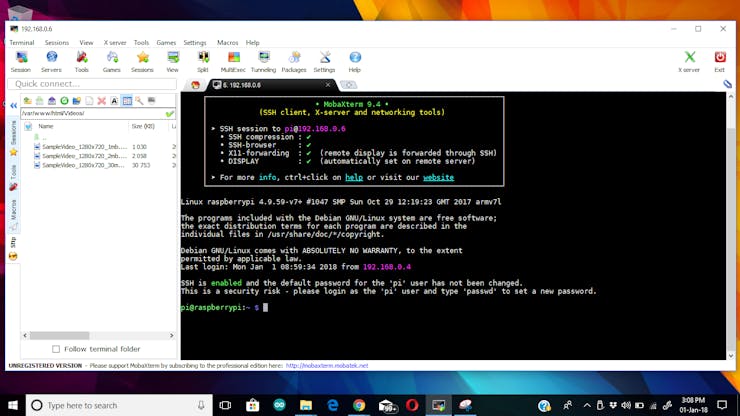Open the Settings toolbar icon
Screen dimensions: 740x416
324,62
